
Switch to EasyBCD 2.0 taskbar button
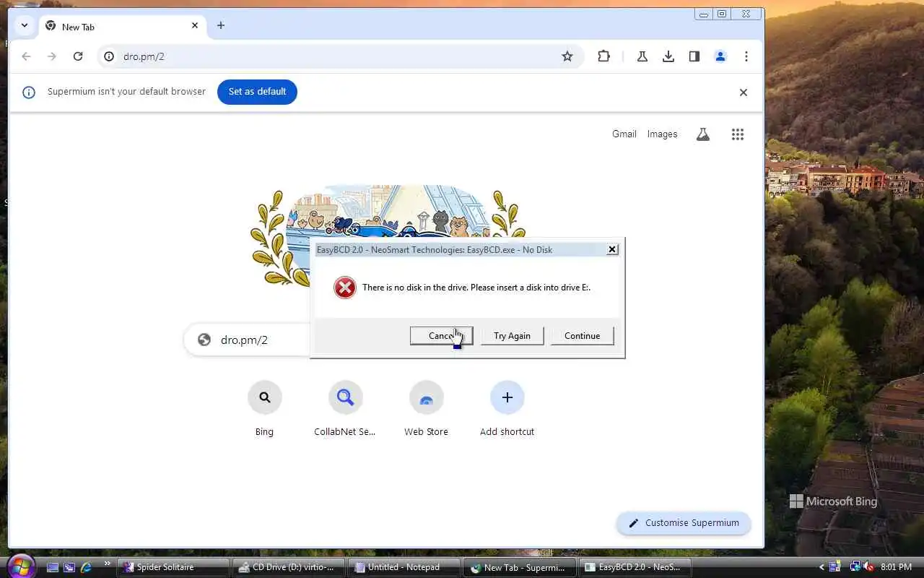tap(635, 567)
